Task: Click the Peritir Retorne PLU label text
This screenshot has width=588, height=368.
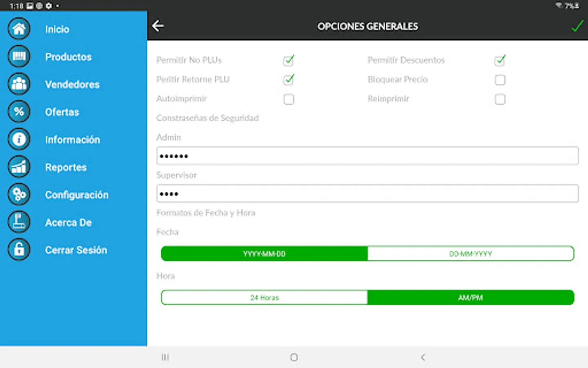Action: click(193, 79)
